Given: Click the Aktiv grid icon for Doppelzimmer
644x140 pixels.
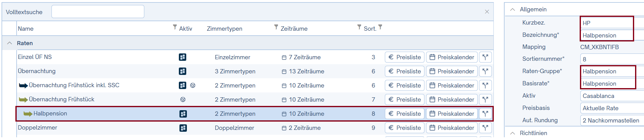Looking at the screenshot, I should pos(183,128).
